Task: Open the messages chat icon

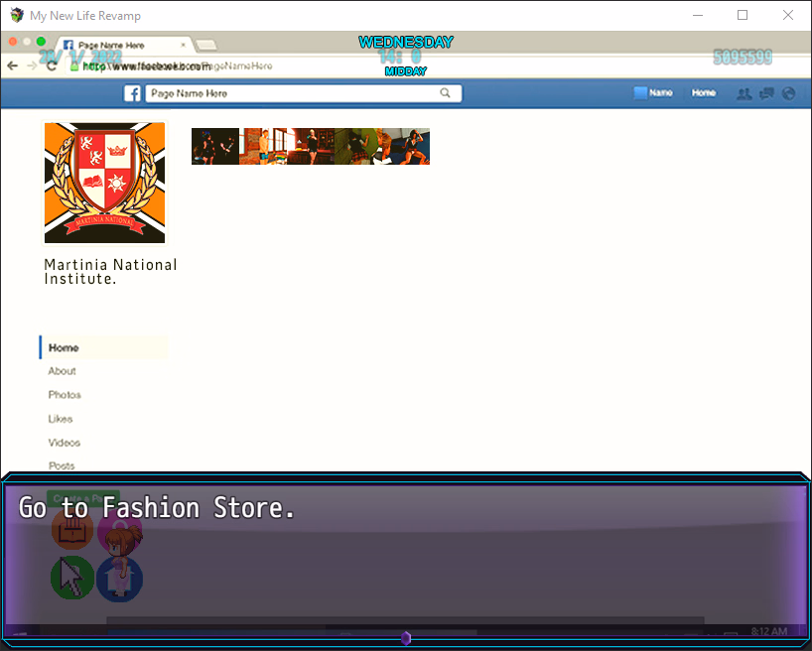Action: (x=766, y=93)
